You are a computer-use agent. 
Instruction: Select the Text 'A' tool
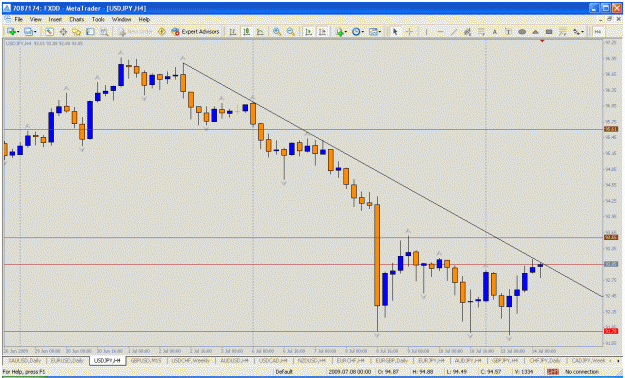(495, 32)
